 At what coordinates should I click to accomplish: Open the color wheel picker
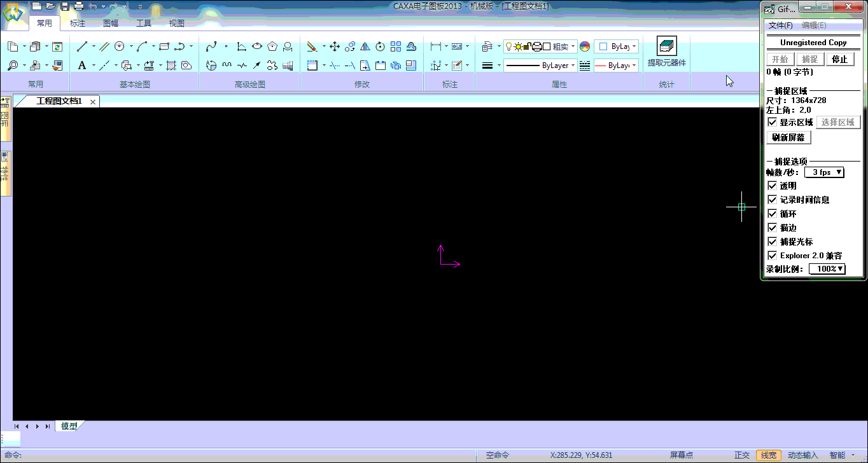(585, 46)
